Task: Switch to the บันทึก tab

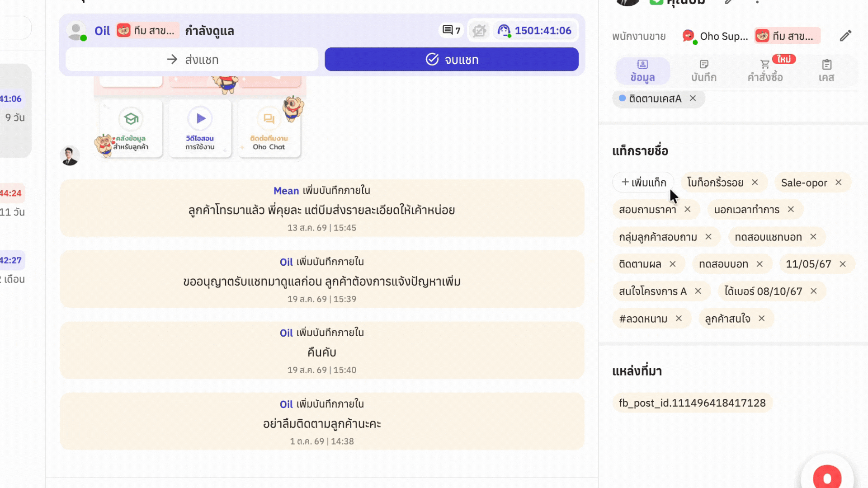Action: [x=703, y=71]
